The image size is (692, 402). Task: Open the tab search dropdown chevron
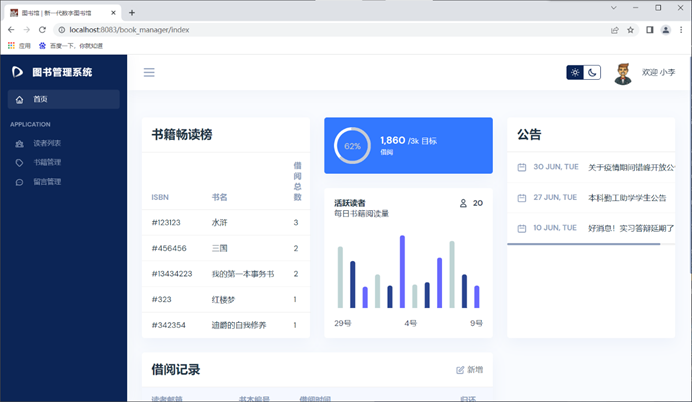[x=613, y=8]
